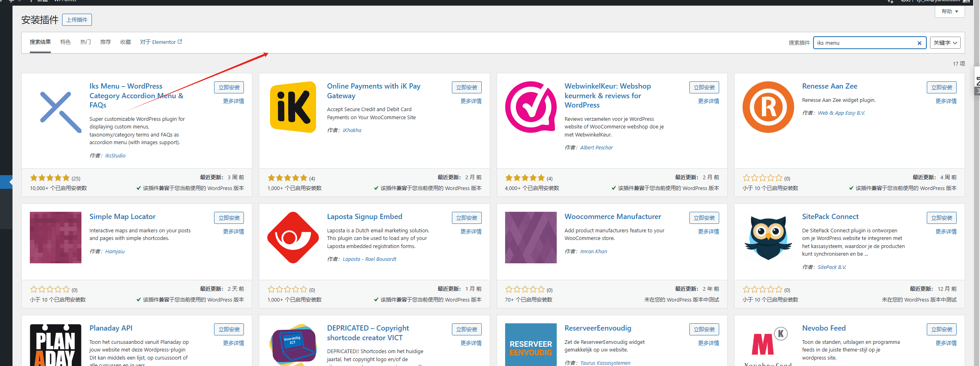980x366 pixels.
Task: Open the Simple Map Locator title link
Action: tap(123, 217)
